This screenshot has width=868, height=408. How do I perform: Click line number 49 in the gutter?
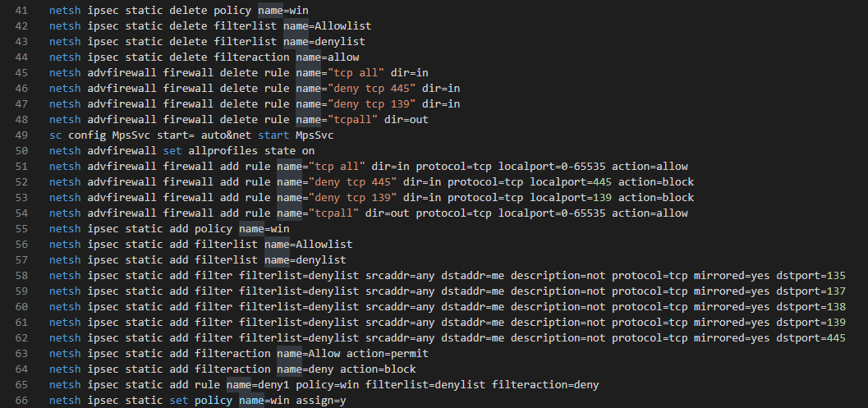tap(21, 135)
